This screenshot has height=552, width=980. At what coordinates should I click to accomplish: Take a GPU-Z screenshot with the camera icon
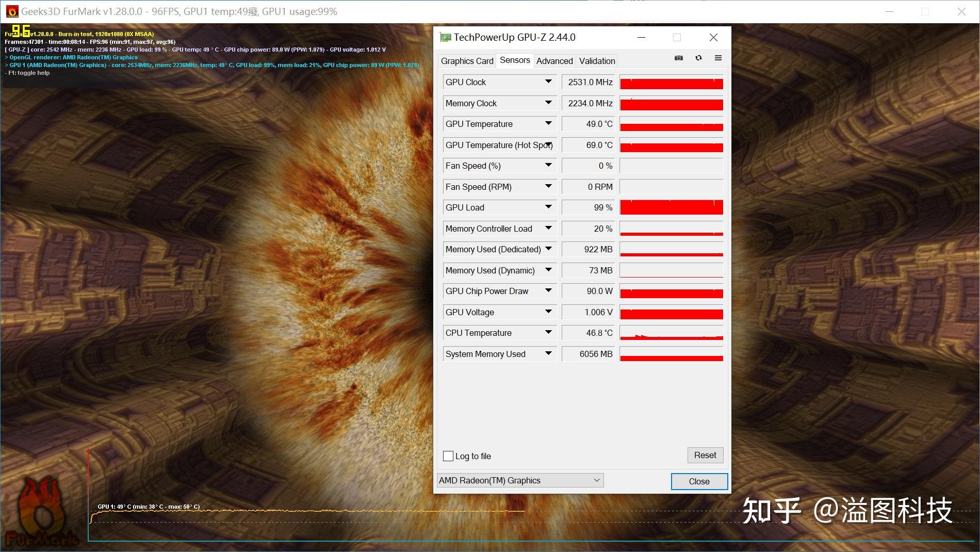pyautogui.click(x=679, y=58)
